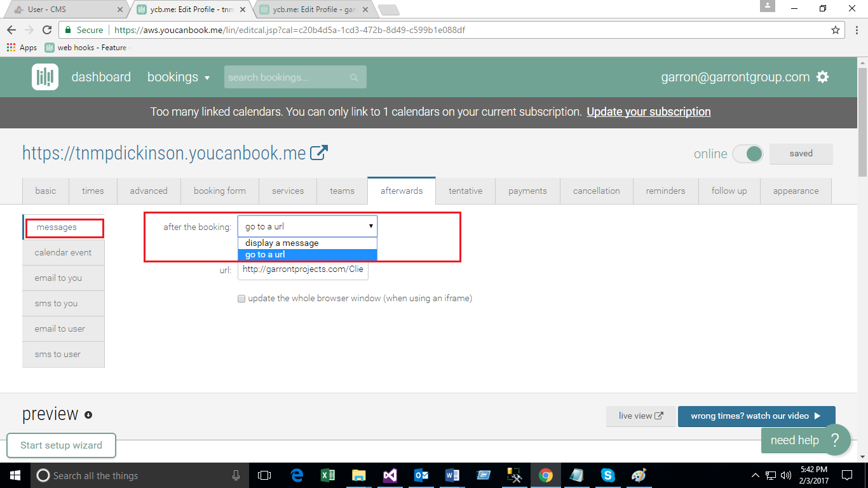This screenshot has width=868, height=488.
Task: Switch to the booking form tab
Action: [x=219, y=191]
